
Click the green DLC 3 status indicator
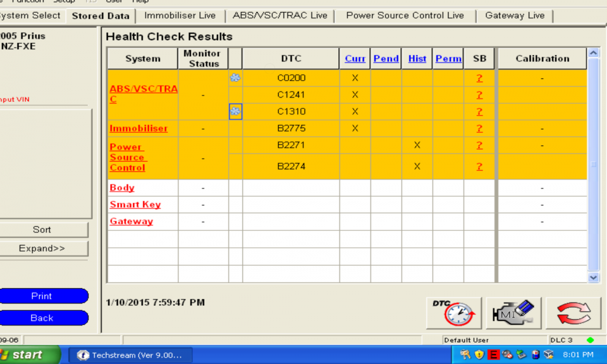pyautogui.click(x=590, y=340)
